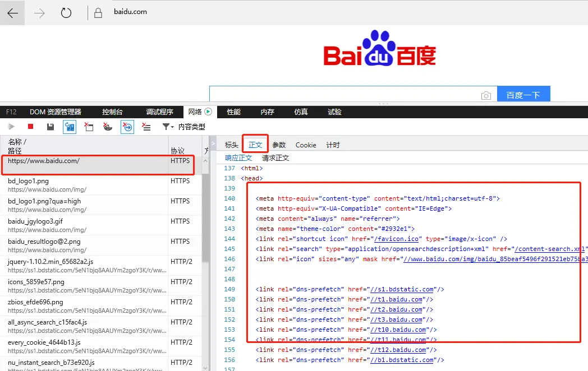Click the Baidu logo

379,48
